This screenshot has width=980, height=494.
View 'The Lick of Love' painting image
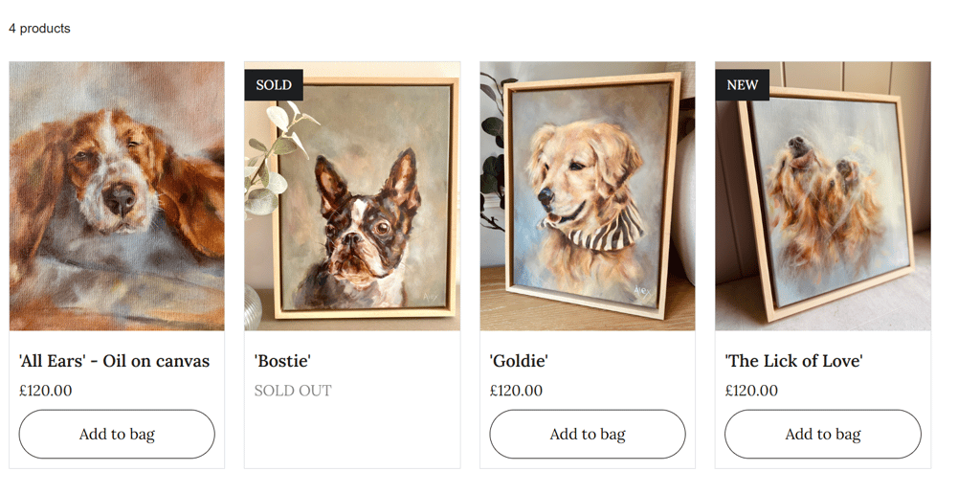pyautogui.click(x=823, y=195)
